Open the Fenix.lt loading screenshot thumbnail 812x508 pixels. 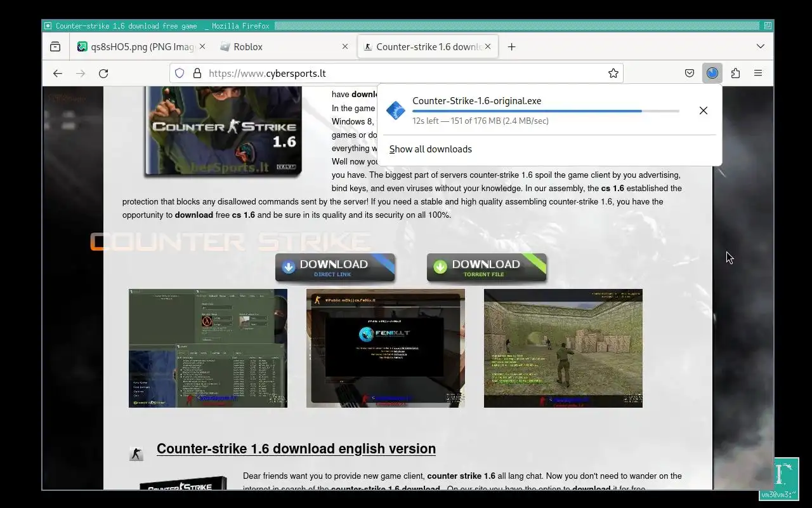(x=386, y=348)
